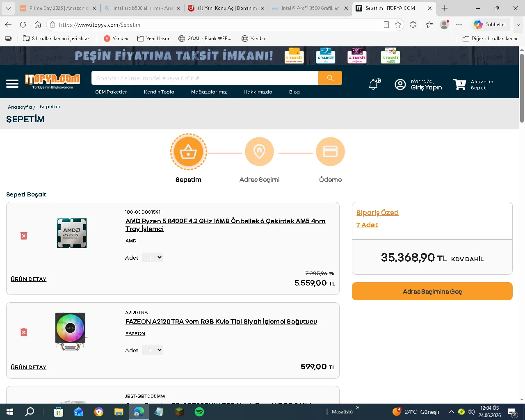The image size is (525, 420).
Task: Remove FAZEON A2120TRA cooler from cart
Action: pos(24,332)
